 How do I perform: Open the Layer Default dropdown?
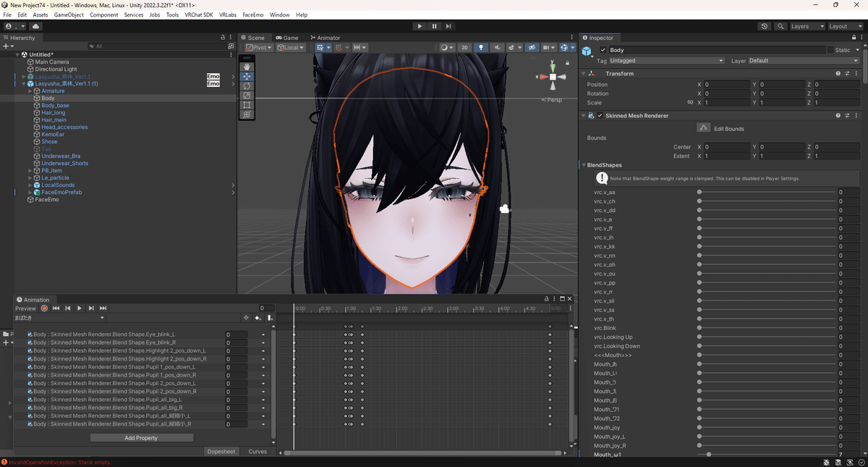(803, 61)
